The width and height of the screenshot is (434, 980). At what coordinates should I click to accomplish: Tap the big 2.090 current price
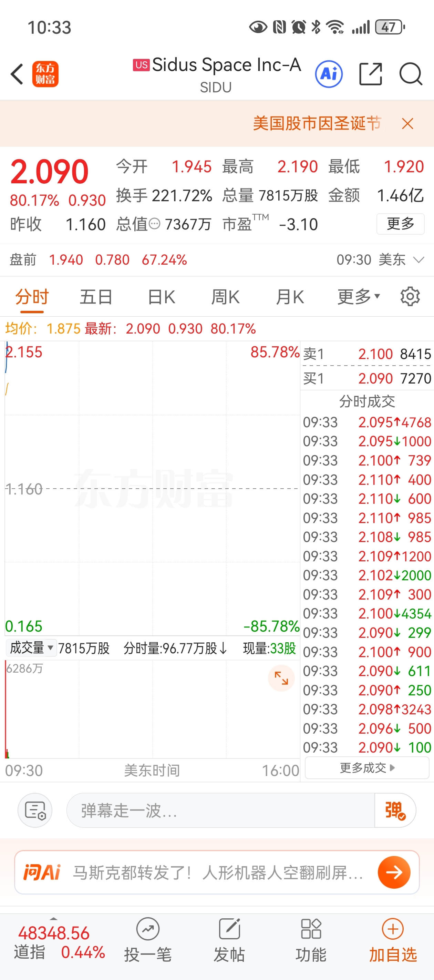click(x=50, y=172)
